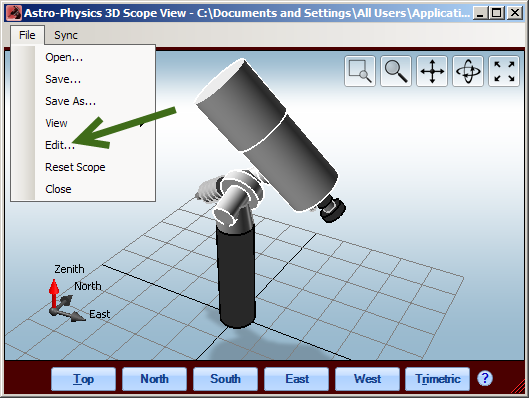The width and height of the screenshot is (529, 398).
Task: Maximize the 3D Scope View window
Action: click(x=497, y=13)
